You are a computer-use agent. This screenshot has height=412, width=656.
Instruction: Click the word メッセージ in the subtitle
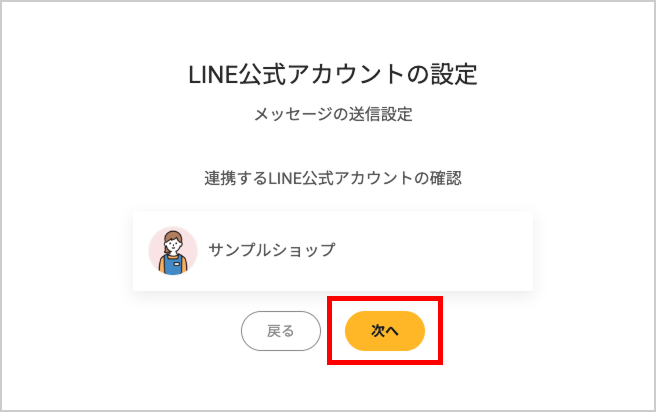click(x=293, y=115)
